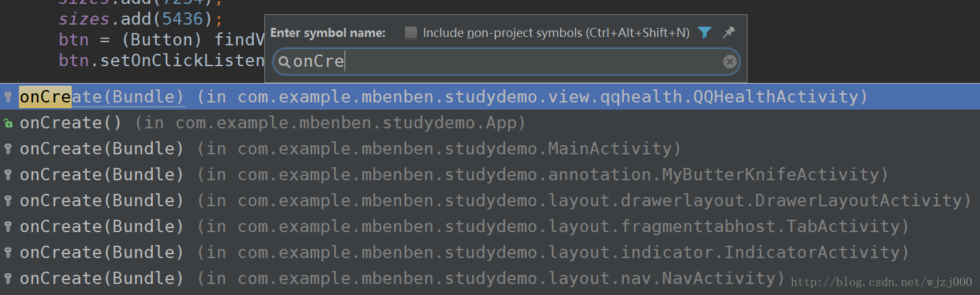Click method icon beside MainActivity result

point(8,149)
